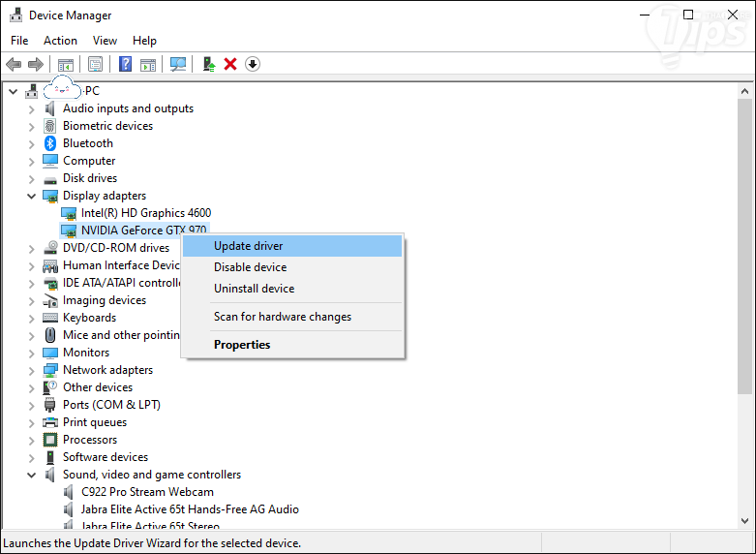Click the Disk drives icon
The image size is (756, 554).
(50, 179)
